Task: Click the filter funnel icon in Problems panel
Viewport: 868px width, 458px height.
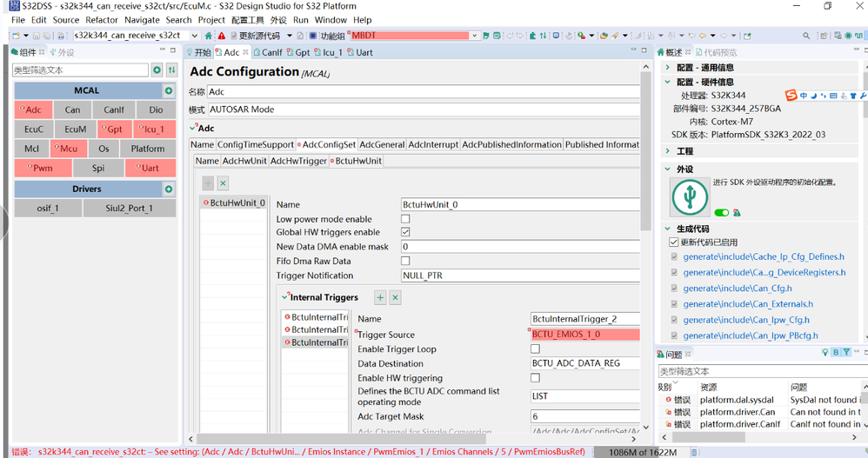Action: [846, 352]
